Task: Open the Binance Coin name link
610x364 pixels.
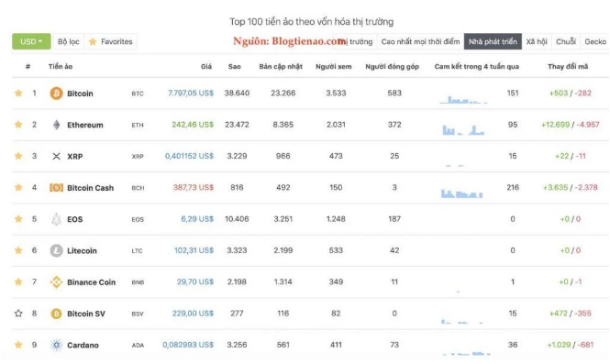Action: tap(91, 282)
